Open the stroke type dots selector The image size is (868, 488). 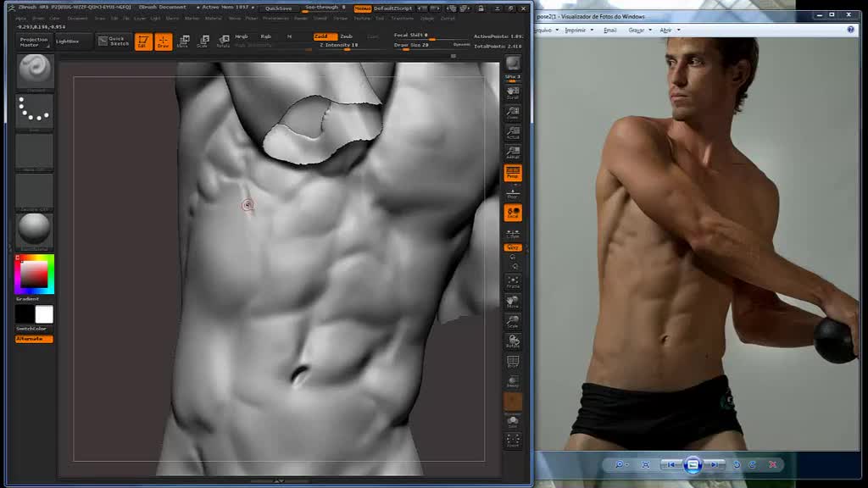(x=35, y=110)
